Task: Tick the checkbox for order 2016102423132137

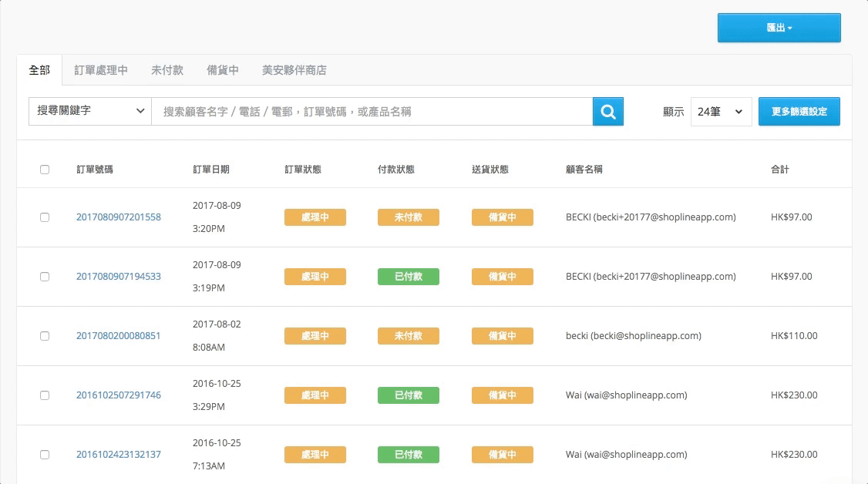Action: 45,455
